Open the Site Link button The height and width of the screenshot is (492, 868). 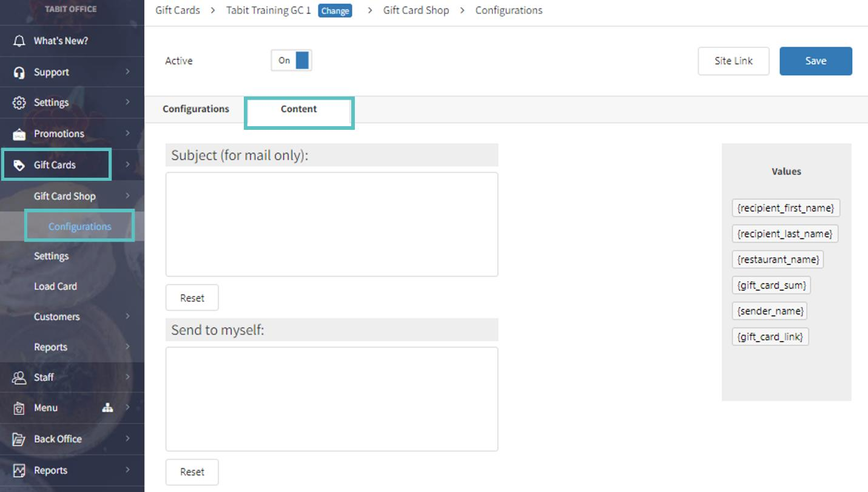(733, 61)
